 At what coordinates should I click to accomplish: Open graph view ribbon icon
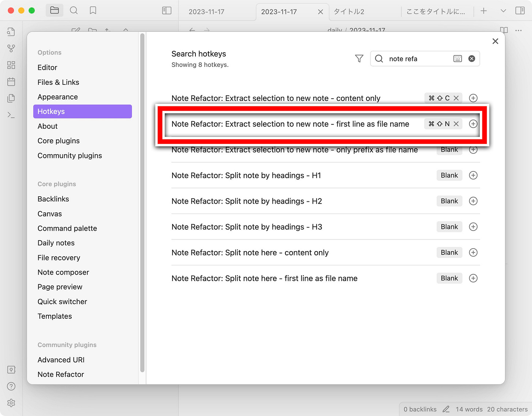[x=11, y=48]
